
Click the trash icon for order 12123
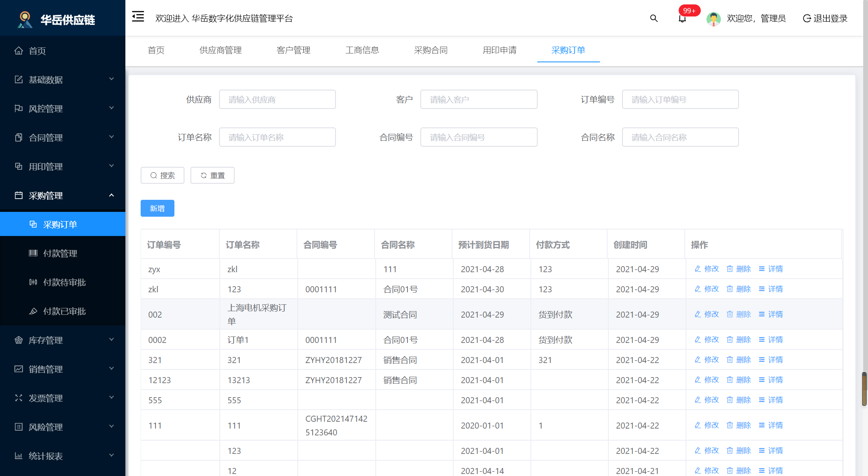click(730, 380)
